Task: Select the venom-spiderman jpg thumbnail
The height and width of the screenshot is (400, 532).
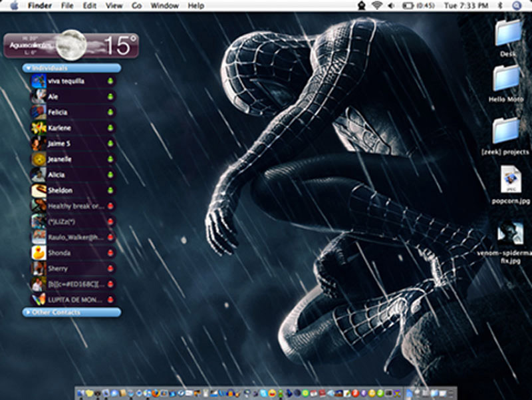Action: pos(510,233)
